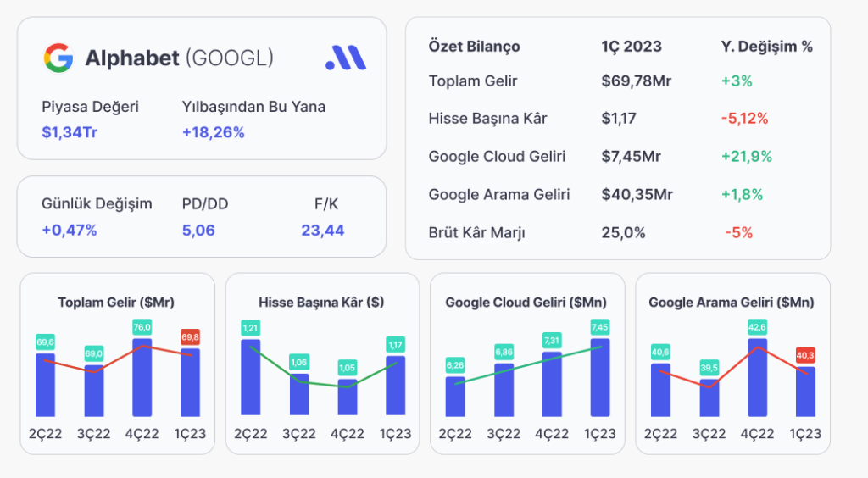The height and width of the screenshot is (478, 868).
Task: Click the Günlük Değişim label
Action: tap(97, 203)
